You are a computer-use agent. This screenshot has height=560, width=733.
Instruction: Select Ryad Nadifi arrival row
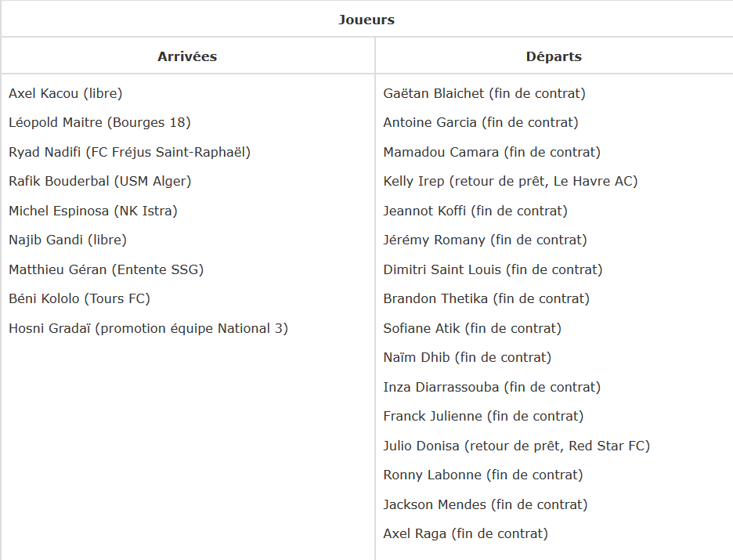[x=129, y=152]
